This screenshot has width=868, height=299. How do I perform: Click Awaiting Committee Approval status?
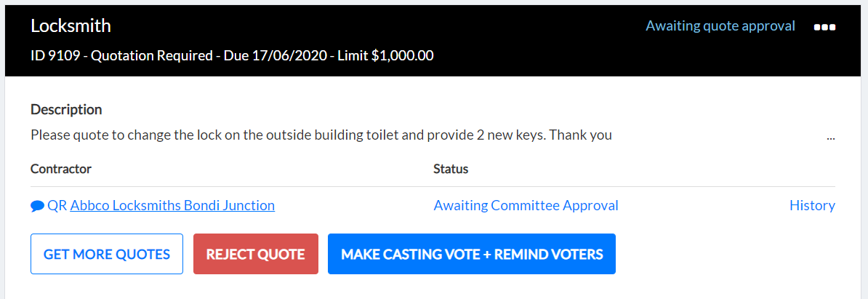526,205
